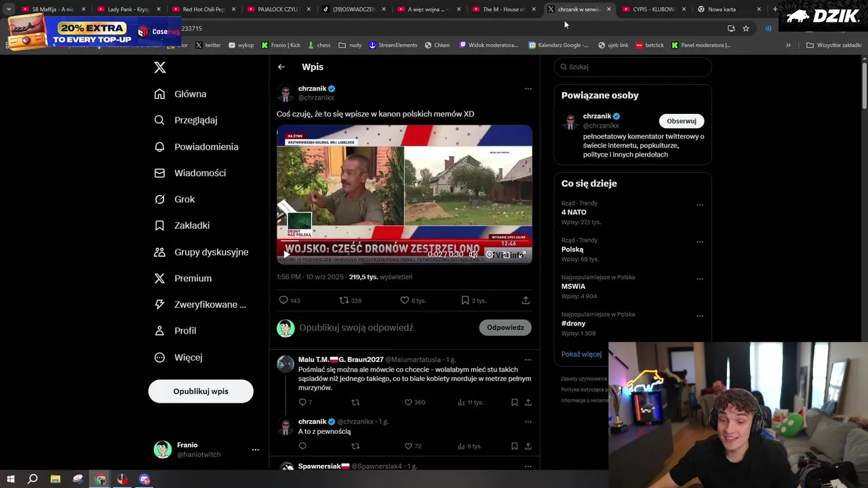Open Wiadomości messages
868x488 pixels.
click(x=190, y=173)
